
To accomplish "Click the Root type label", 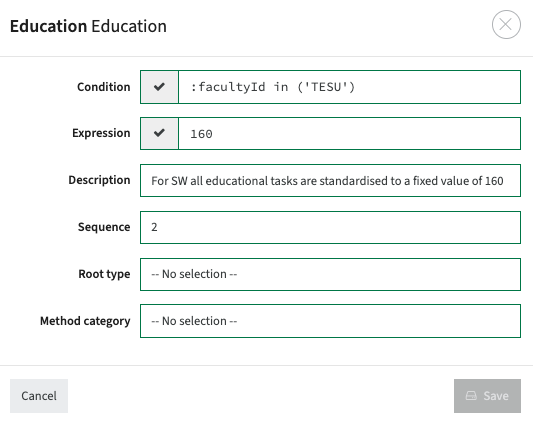I will 104,274.
